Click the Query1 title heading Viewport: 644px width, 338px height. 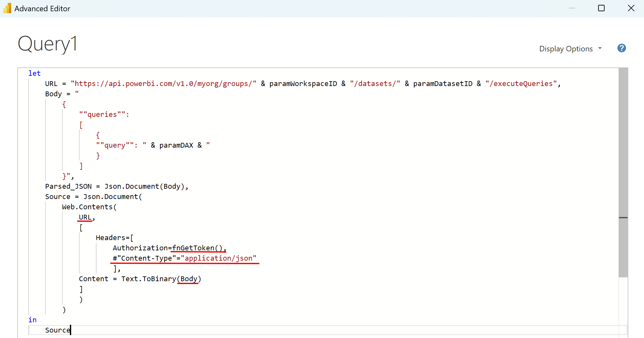click(x=47, y=44)
